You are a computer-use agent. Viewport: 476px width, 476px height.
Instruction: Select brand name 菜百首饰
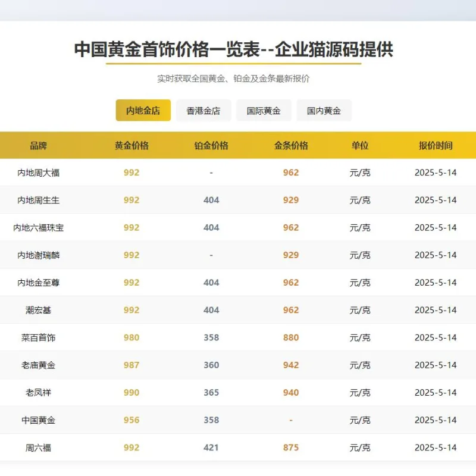click(38, 337)
